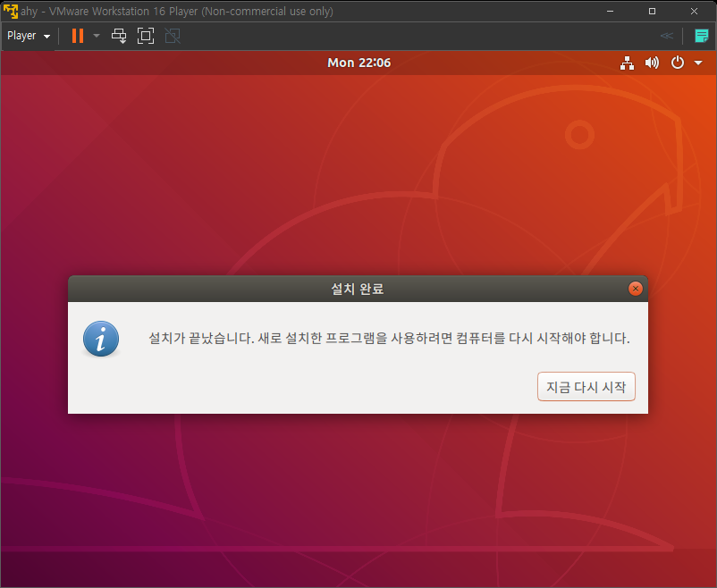This screenshot has height=588, width=717.
Task: Click Ubuntu power icon in top bar
Action: 678,63
